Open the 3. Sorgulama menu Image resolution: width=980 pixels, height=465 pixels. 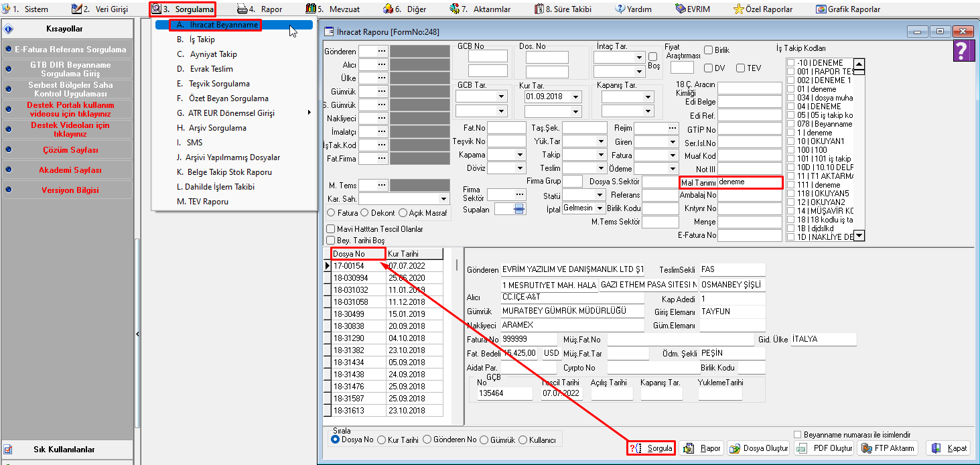[183, 9]
